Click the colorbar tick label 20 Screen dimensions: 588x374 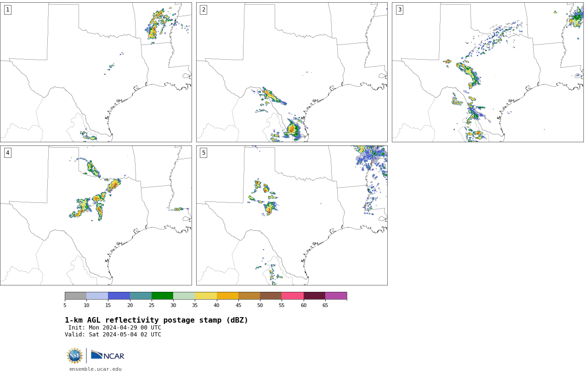pos(130,305)
